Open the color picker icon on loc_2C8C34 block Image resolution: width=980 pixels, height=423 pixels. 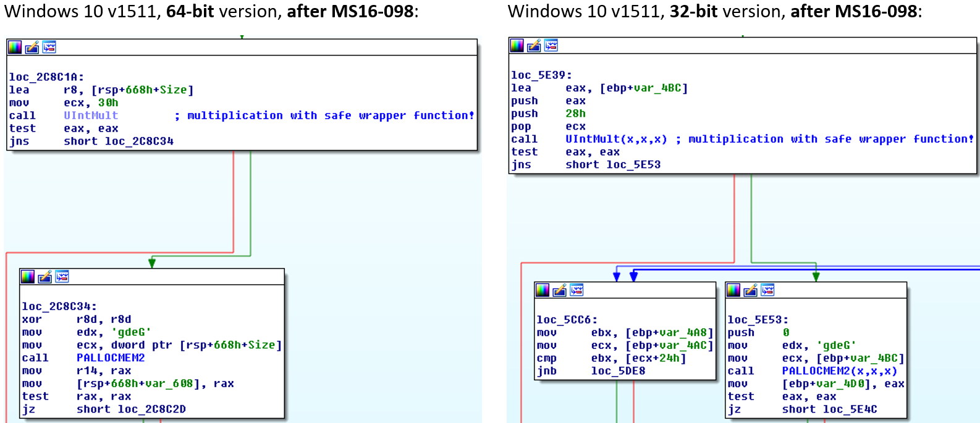28,277
